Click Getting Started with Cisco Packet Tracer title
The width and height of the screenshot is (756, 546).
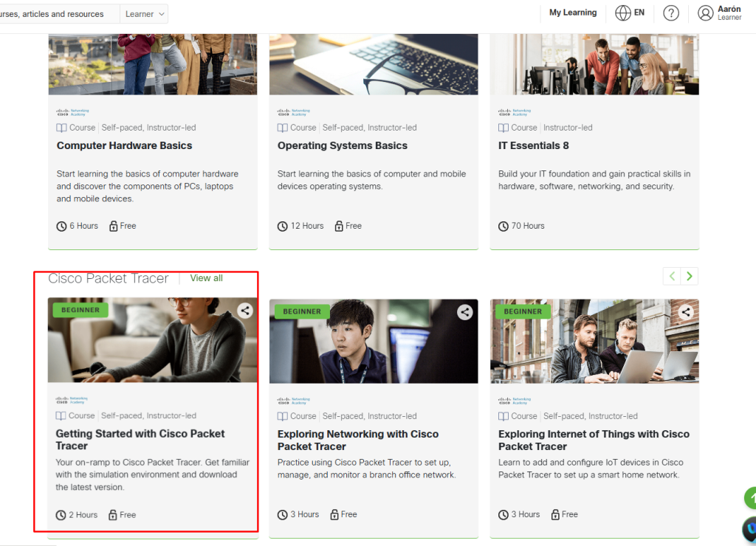tap(140, 440)
